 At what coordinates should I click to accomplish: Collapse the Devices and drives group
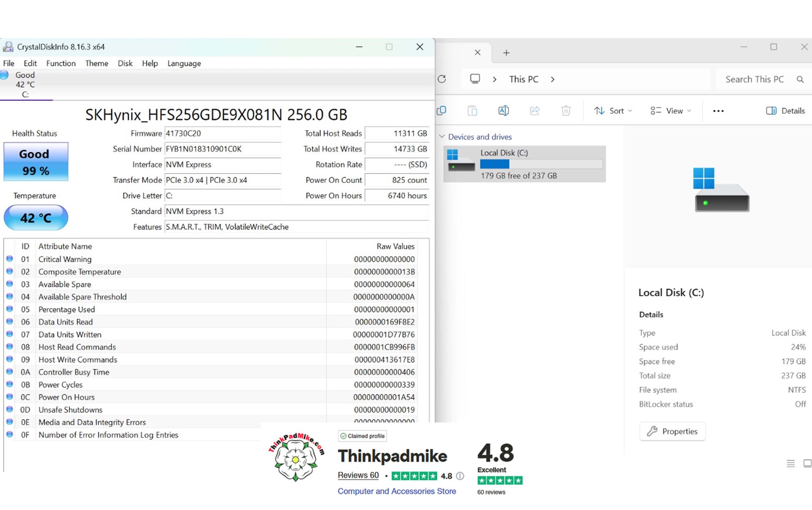click(x=442, y=137)
